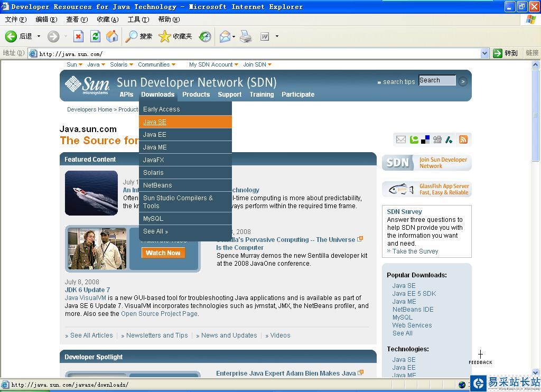Expand the Join SDN dropdown

[x=270, y=64]
